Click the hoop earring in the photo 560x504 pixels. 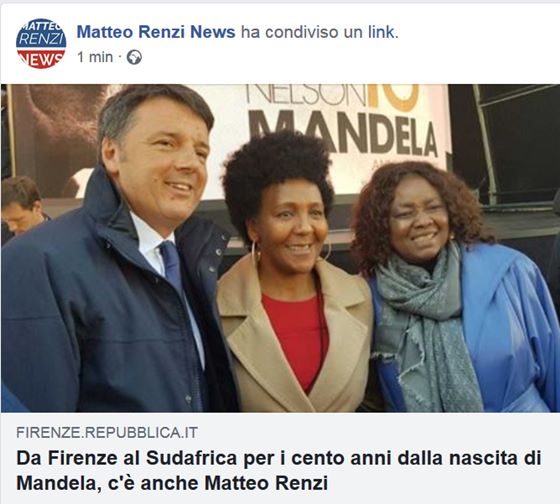(256, 253)
